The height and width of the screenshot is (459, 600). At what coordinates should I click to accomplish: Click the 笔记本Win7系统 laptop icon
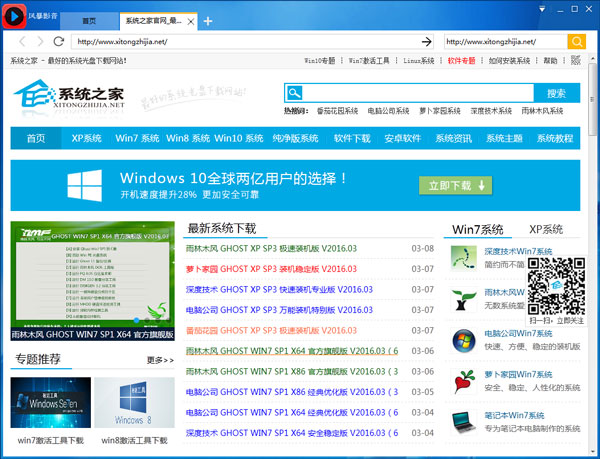pos(464,421)
